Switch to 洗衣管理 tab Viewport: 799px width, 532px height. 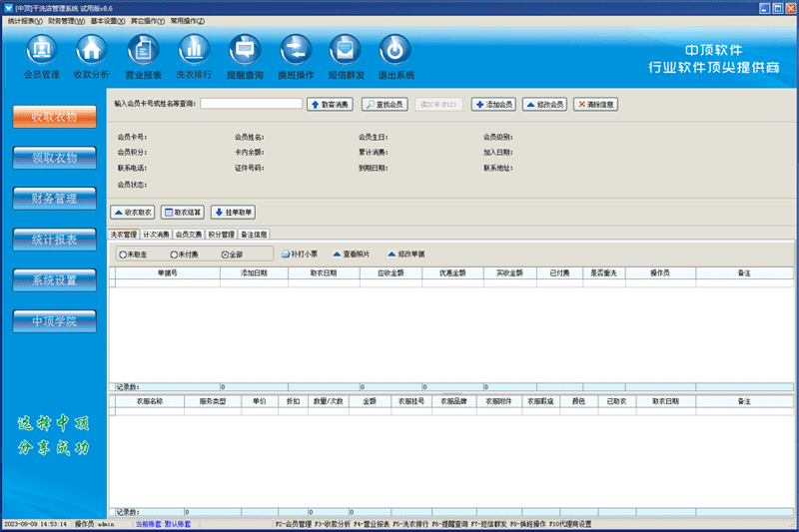click(x=124, y=235)
